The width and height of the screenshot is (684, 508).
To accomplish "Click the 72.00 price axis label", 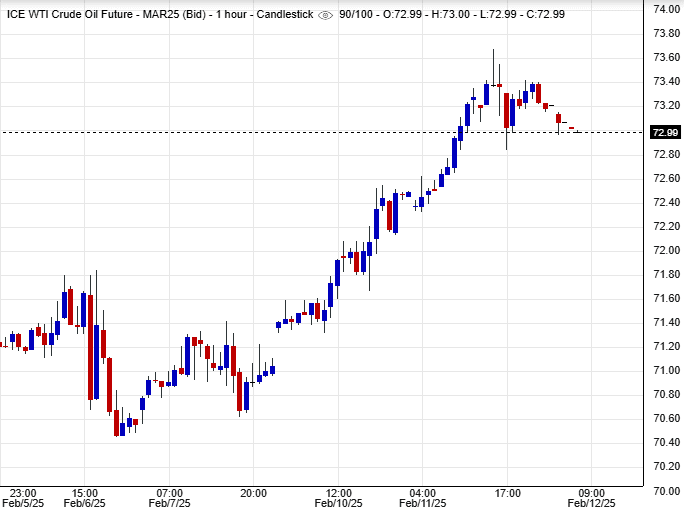I will [x=666, y=226].
